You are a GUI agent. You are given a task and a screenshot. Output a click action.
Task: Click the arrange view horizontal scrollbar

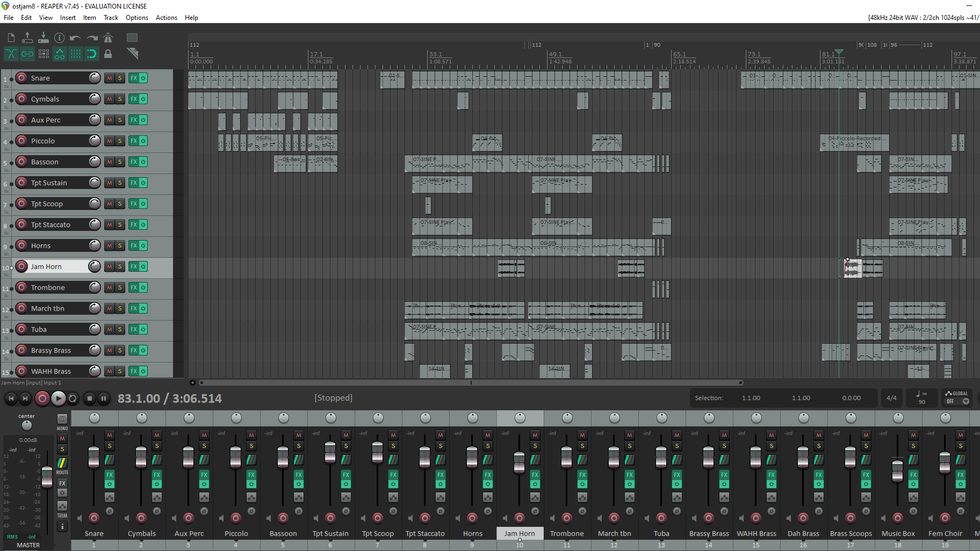click(x=471, y=383)
